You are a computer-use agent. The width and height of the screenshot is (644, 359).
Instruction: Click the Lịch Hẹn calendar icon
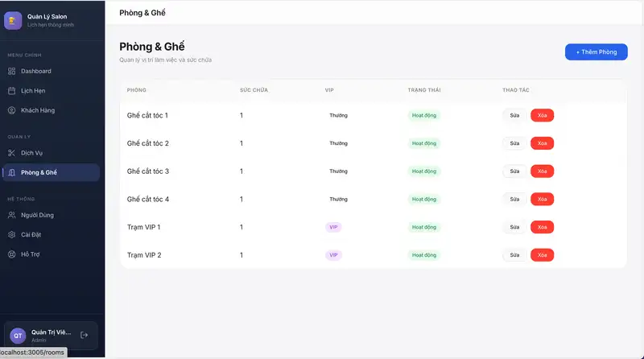tap(11, 91)
